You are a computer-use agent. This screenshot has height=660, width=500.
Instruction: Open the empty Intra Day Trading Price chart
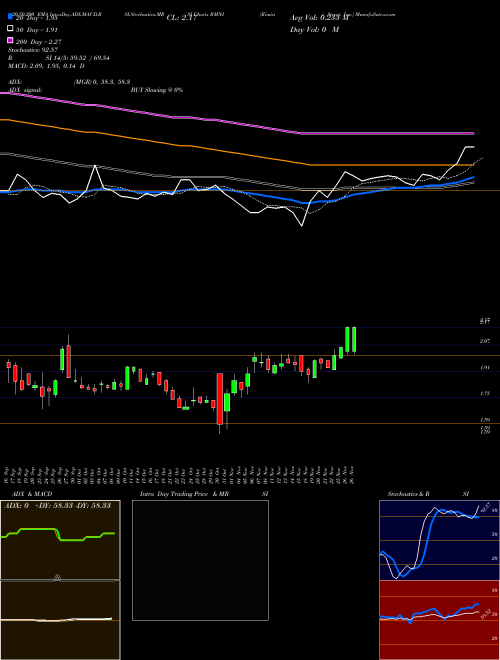click(200, 560)
